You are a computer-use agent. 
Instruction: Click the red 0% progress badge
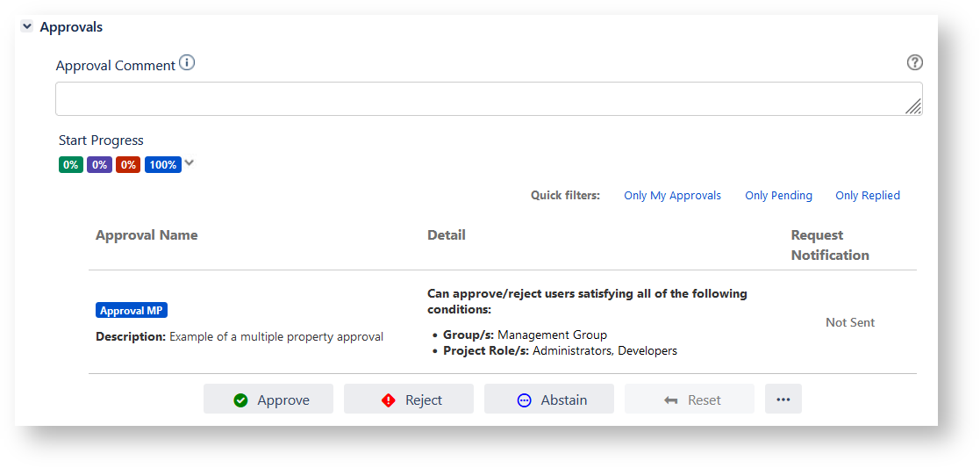pyautogui.click(x=128, y=165)
